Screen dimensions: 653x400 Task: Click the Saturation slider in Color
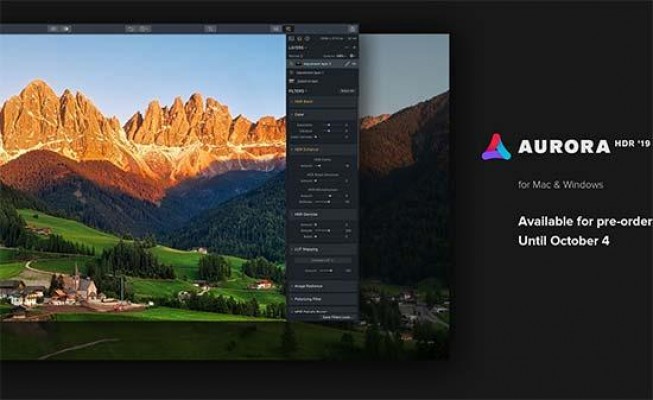pos(329,125)
